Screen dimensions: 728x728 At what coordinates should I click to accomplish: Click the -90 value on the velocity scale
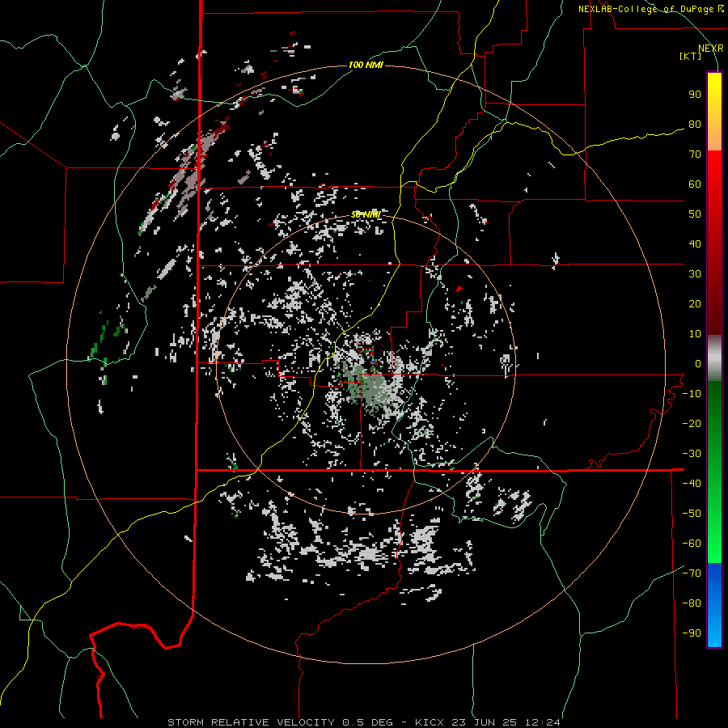tap(692, 633)
